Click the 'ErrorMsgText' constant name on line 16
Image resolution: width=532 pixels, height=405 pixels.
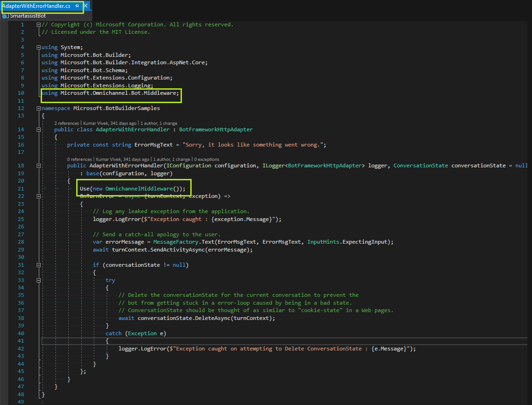[x=153, y=145]
